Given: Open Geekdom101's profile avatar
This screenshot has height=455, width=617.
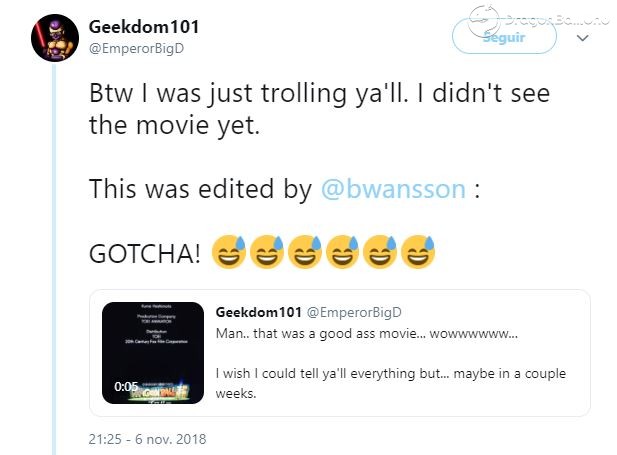Looking at the screenshot, I should [x=55, y=38].
